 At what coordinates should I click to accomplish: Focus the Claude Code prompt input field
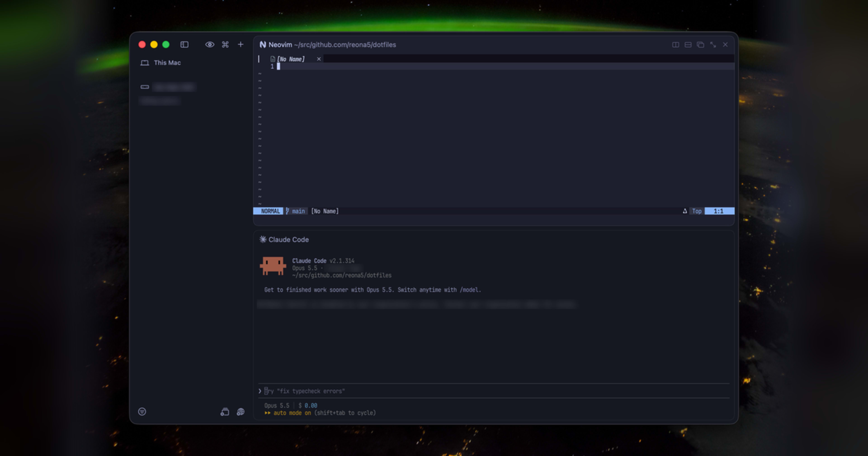pos(494,391)
